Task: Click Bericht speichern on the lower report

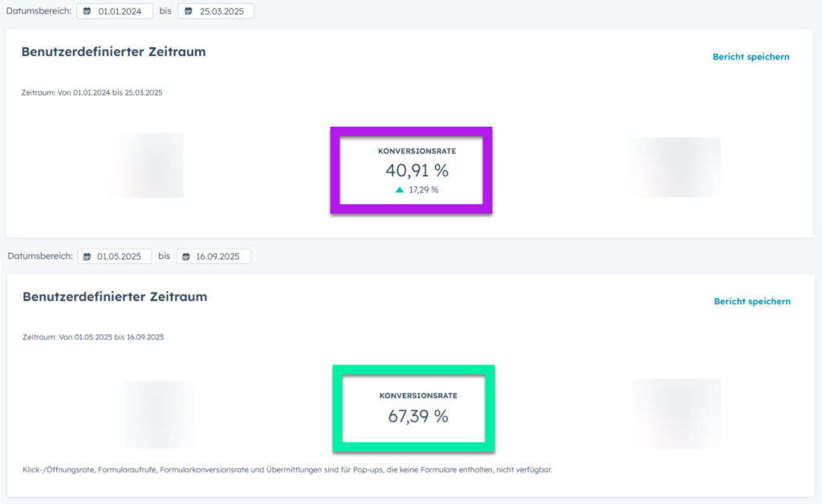Action: pyautogui.click(x=751, y=302)
